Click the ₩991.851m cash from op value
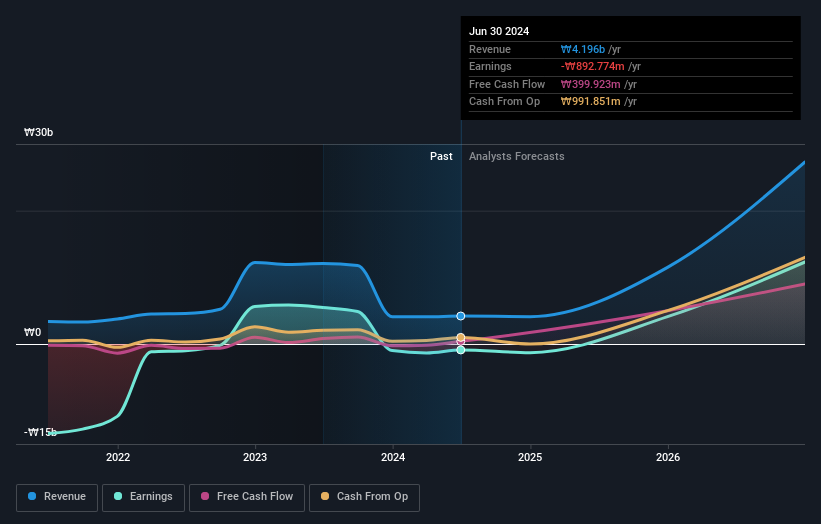This screenshot has width=821, height=524. (x=591, y=102)
